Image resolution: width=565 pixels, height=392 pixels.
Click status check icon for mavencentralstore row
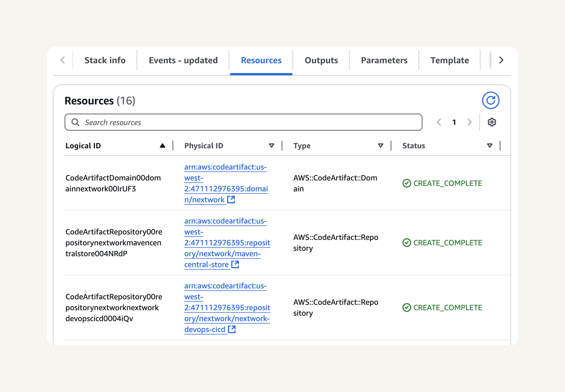click(x=407, y=243)
